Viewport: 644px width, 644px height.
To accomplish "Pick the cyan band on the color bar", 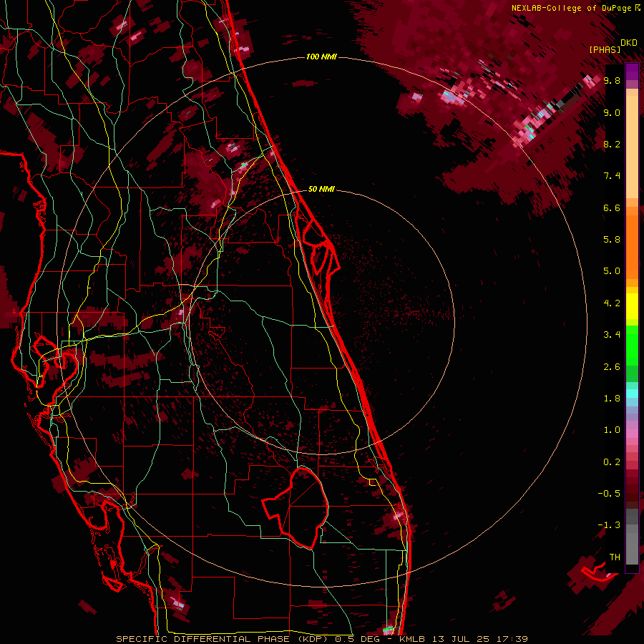I will point(632,394).
